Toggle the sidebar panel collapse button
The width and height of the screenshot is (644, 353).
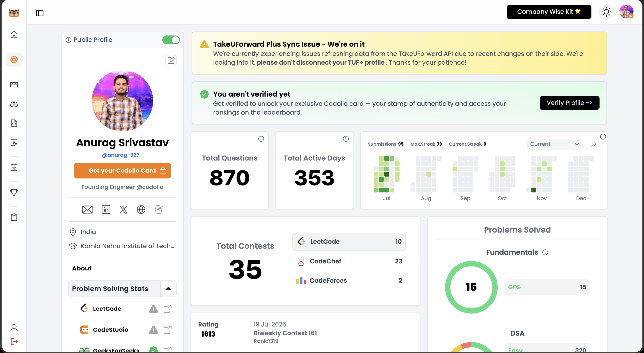(40, 13)
